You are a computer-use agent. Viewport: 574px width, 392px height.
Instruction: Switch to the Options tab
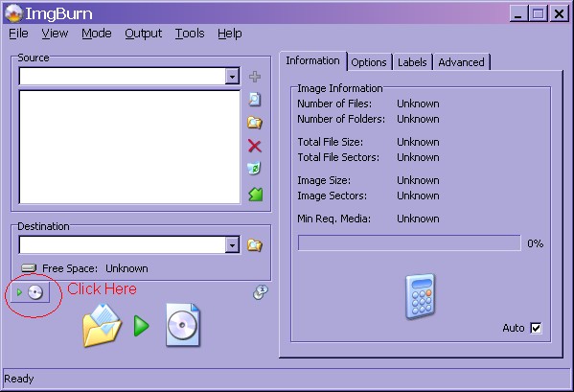(x=369, y=62)
